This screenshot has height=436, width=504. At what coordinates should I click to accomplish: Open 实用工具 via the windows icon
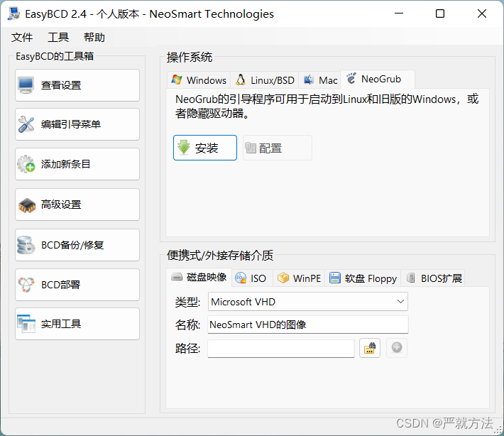click(x=26, y=324)
